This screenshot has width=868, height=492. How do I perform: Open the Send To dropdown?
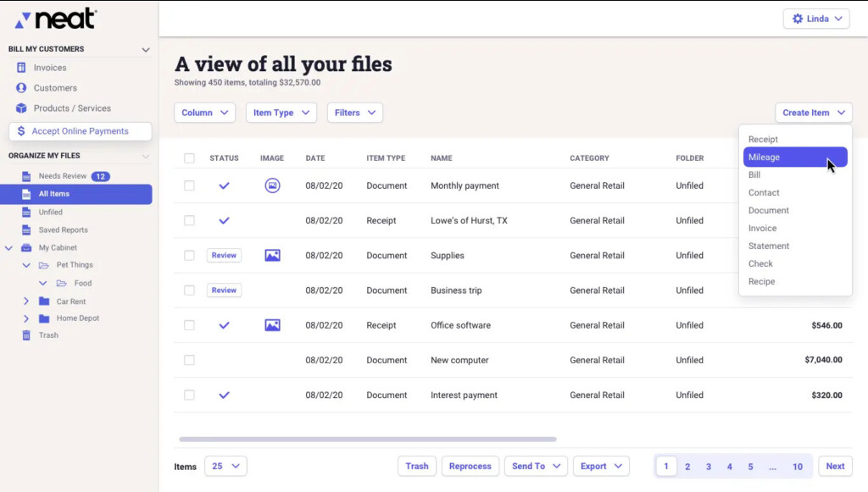(536, 466)
